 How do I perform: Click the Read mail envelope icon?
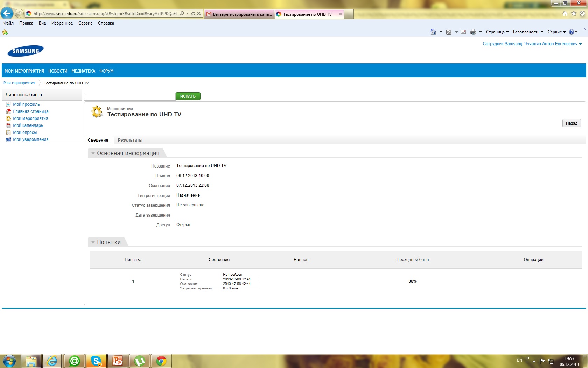tap(463, 32)
